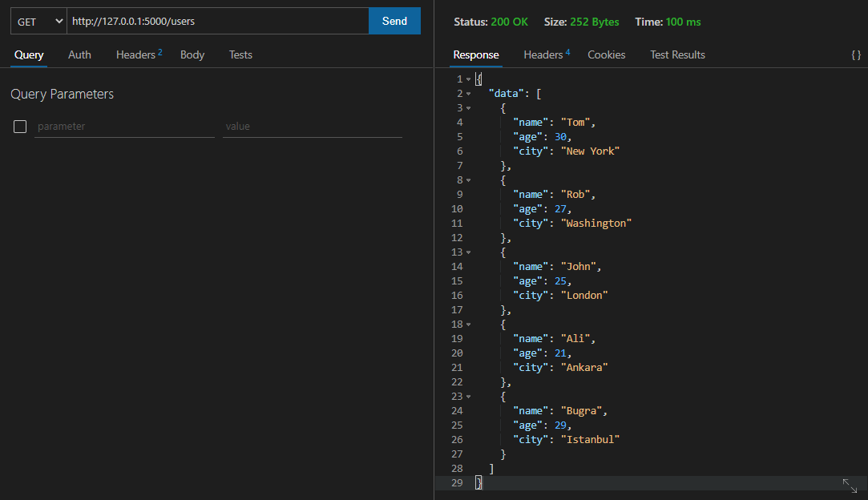This screenshot has height=500, width=868.
Task: Click the "London" city value
Action: tap(584, 295)
